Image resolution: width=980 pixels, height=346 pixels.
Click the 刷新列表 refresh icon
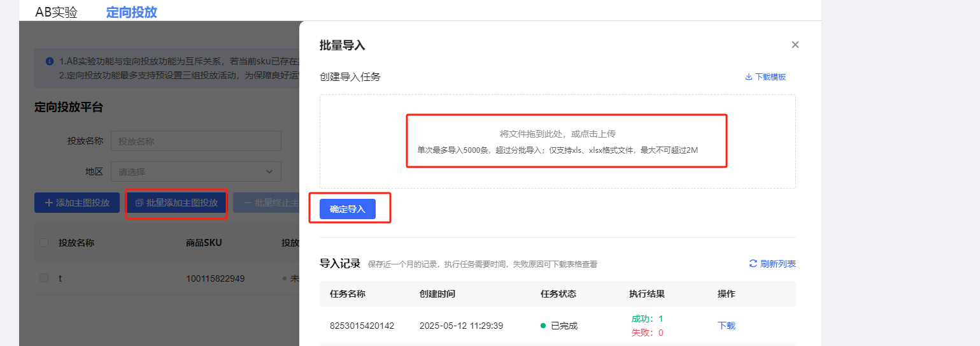(753, 264)
